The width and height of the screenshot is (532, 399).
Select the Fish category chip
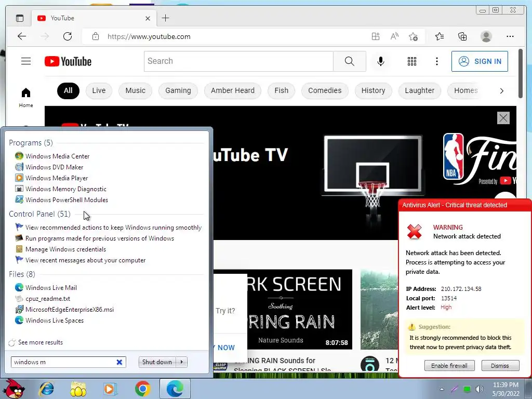[x=281, y=90]
